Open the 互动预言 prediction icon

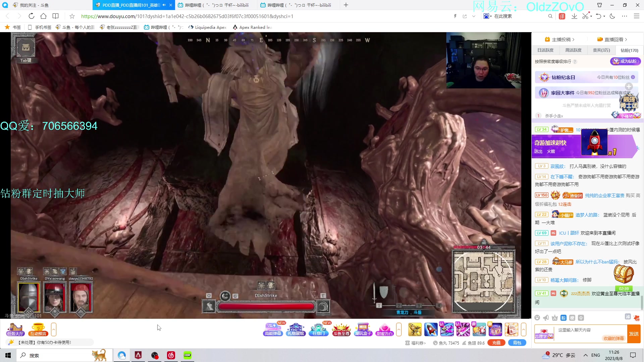click(x=38, y=329)
